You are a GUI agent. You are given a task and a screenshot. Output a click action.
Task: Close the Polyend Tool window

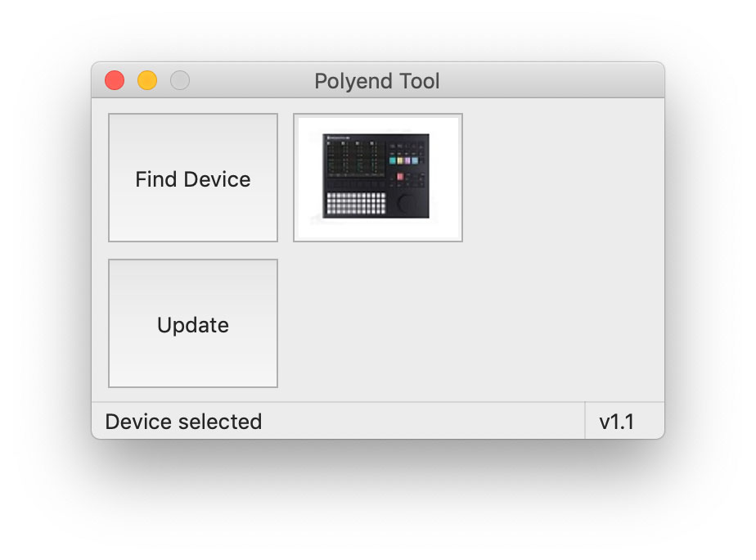(x=115, y=80)
